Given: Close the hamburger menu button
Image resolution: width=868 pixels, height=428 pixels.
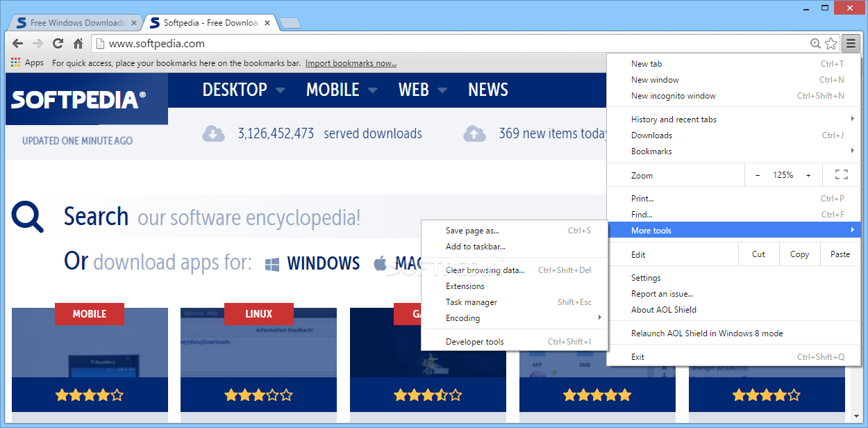Looking at the screenshot, I should pos(851,44).
